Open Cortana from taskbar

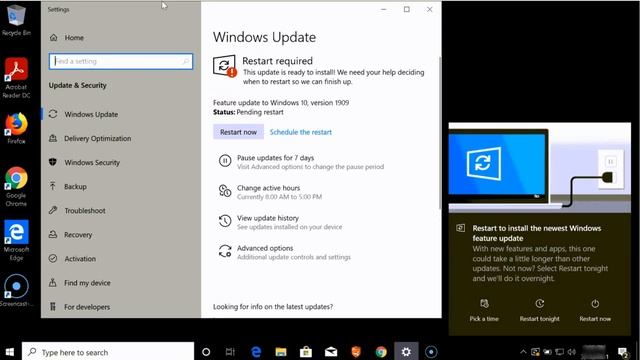pos(206,352)
